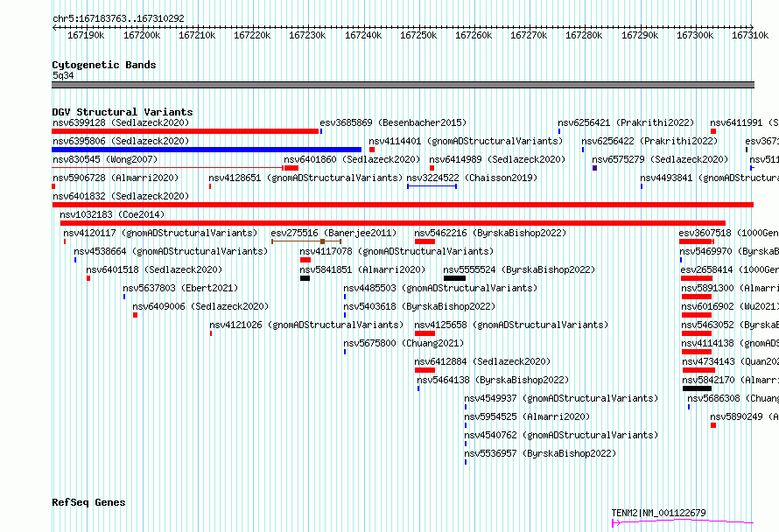
Task: Select nsv4117078 (gnomADStructuralVariants) label
Action: point(397,251)
